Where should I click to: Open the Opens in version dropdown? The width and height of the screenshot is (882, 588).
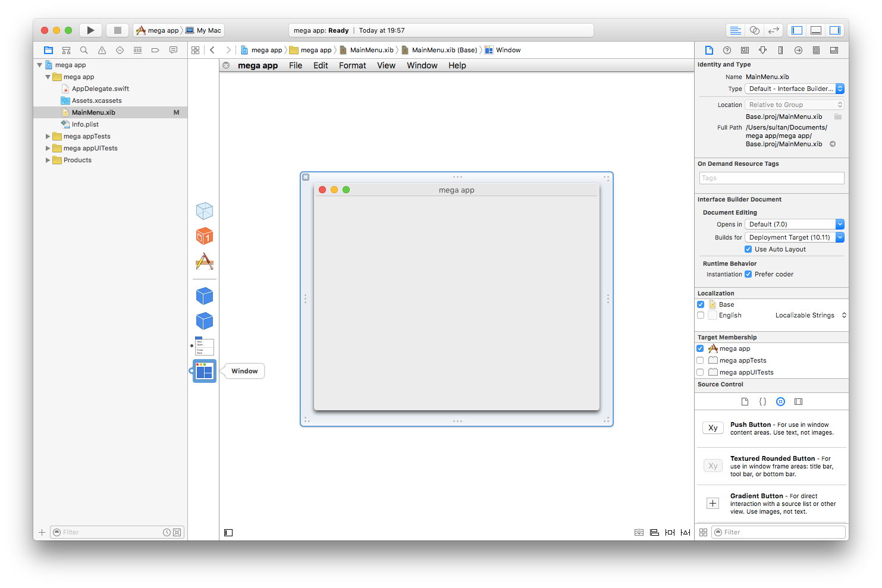click(x=795, y=224)
